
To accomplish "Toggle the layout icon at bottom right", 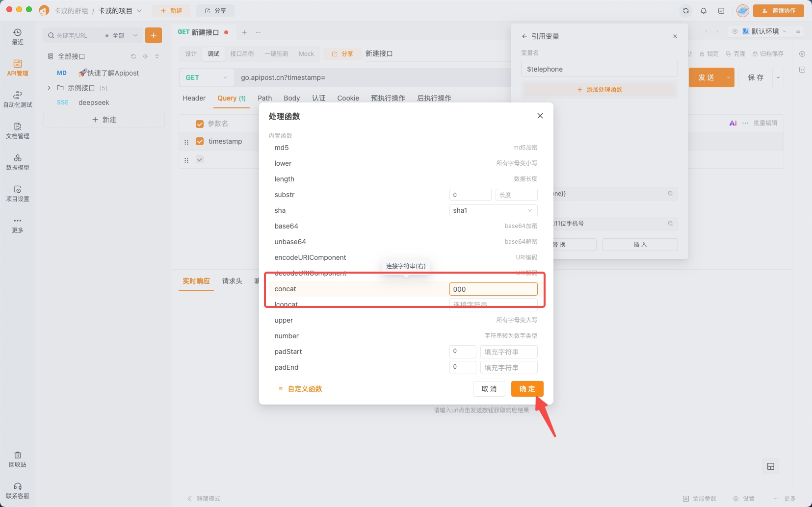I will (x=771, y=466).
